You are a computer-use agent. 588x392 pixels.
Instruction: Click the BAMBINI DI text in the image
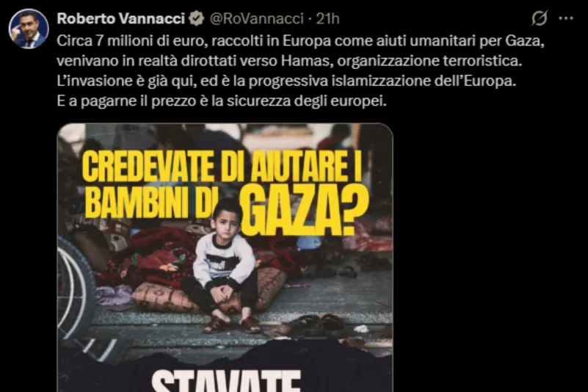[149, 203]
